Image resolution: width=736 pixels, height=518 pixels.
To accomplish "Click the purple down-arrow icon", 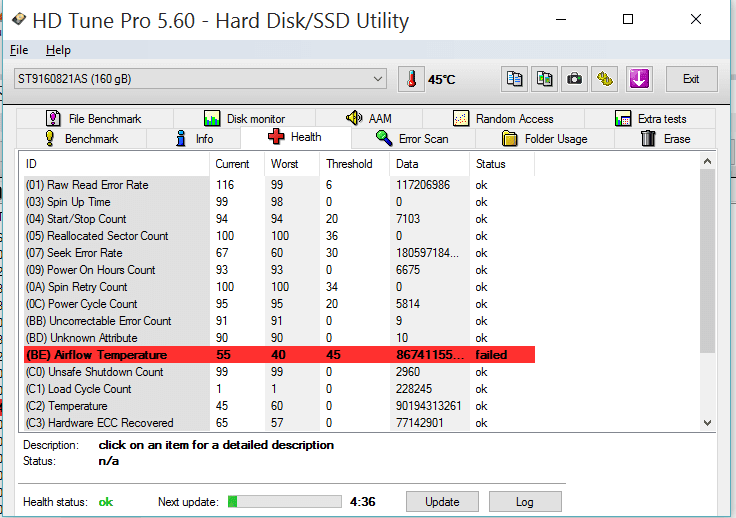I will tap(640, 79).
